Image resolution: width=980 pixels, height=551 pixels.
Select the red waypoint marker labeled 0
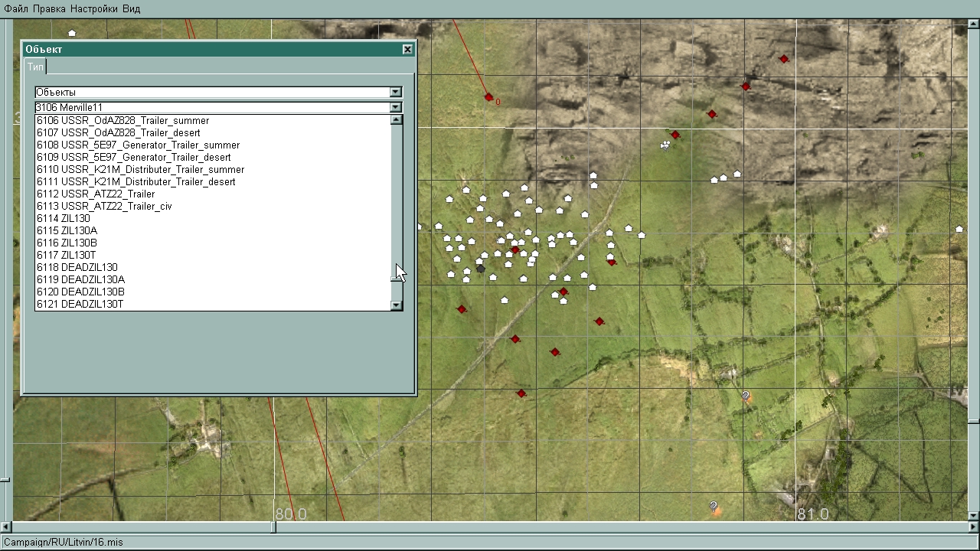coord(488,97)
